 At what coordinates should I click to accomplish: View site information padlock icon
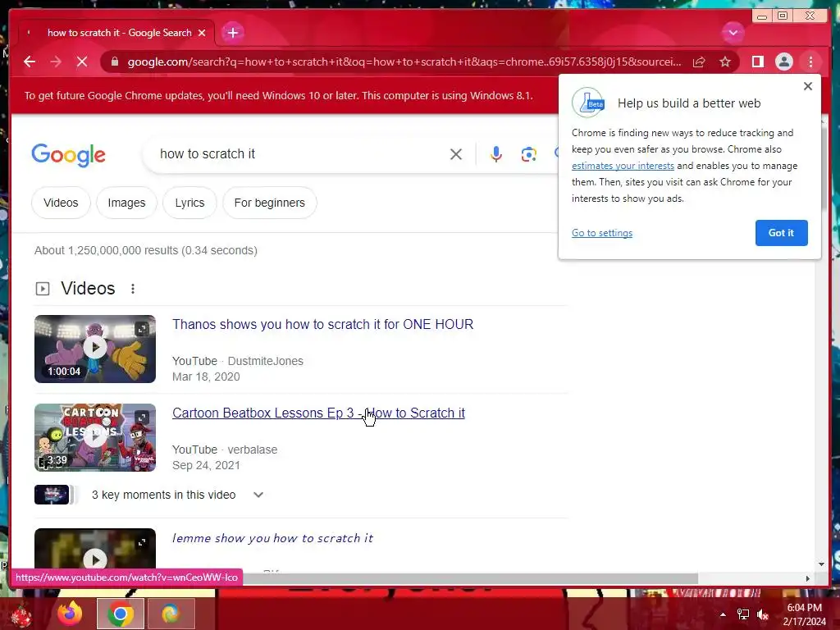114,62
